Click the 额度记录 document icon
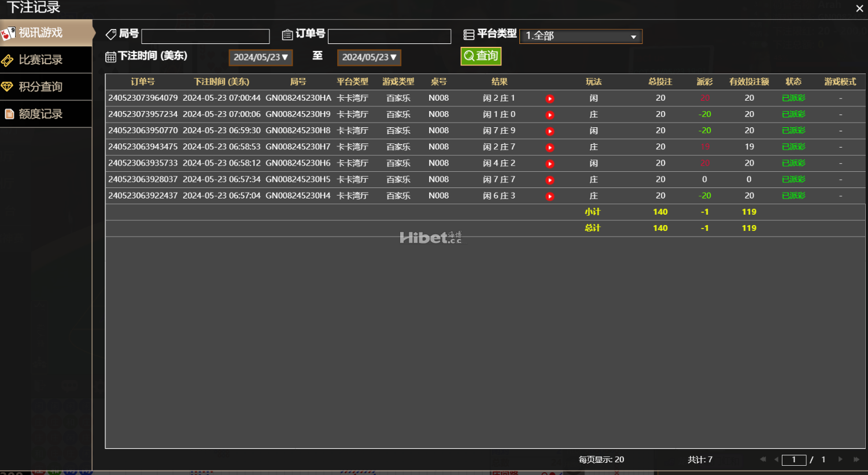The height and width of the screenshot is (475, 868). click(x=9, y=114)
